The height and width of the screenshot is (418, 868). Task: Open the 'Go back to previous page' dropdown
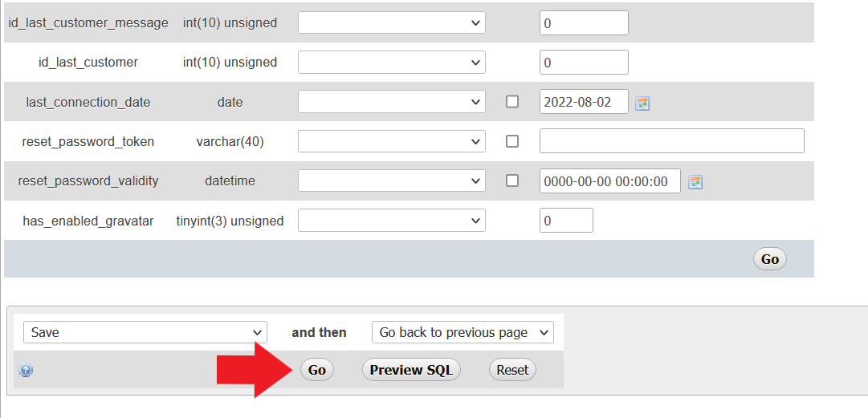pyautogui.click(x=463, y=332)
